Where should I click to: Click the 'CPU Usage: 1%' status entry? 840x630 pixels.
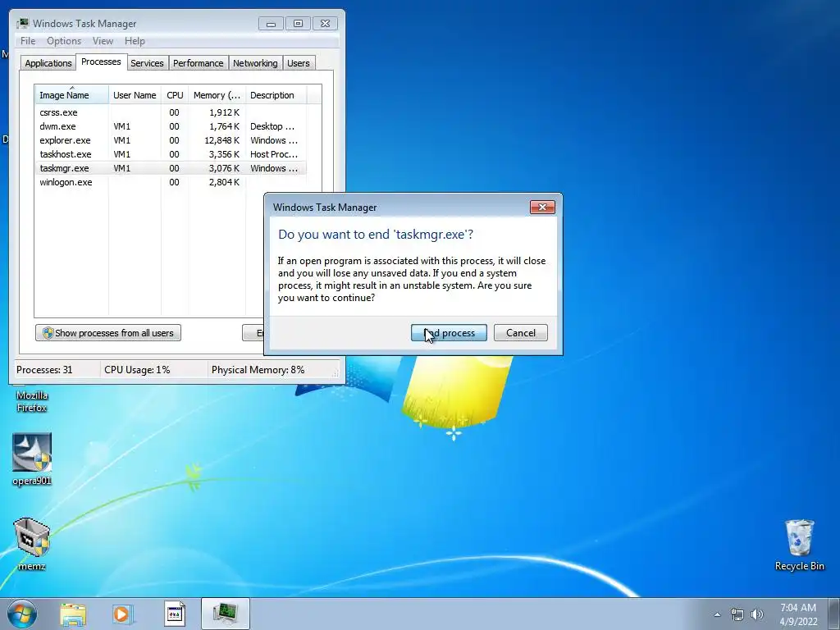[137, 370]
